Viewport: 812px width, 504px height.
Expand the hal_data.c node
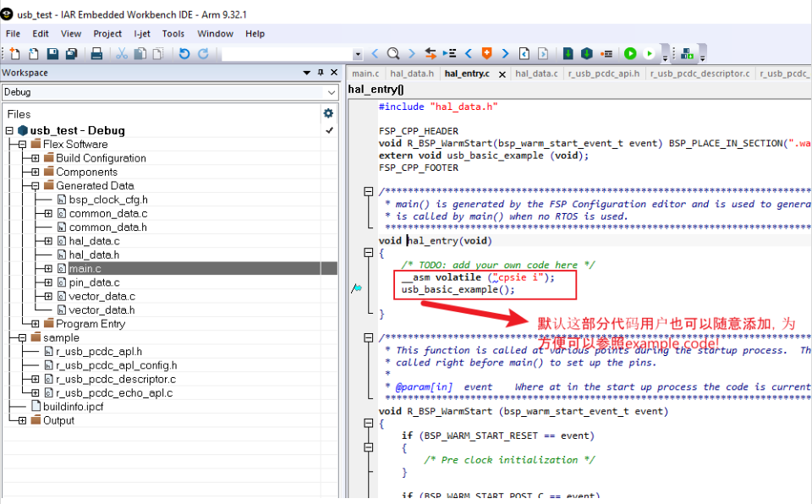pos(48,241)
